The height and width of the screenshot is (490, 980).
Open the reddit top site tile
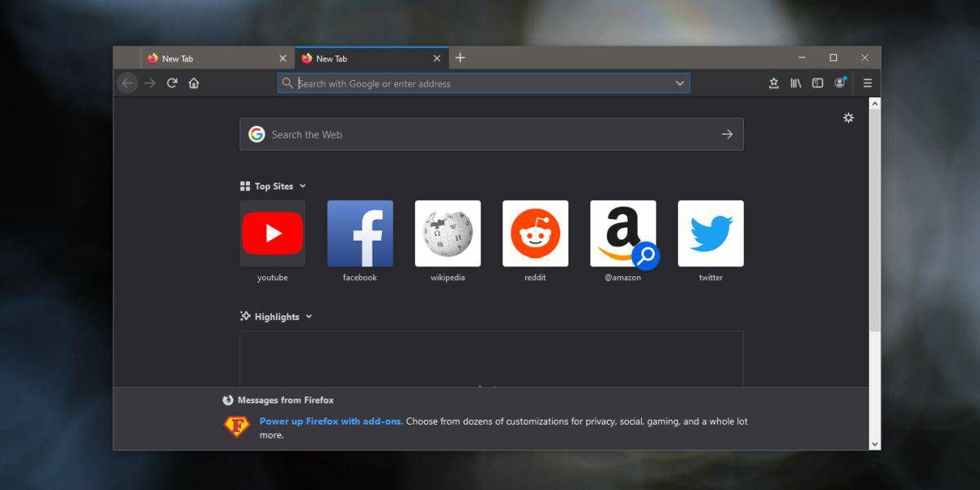tap(536, 234)
